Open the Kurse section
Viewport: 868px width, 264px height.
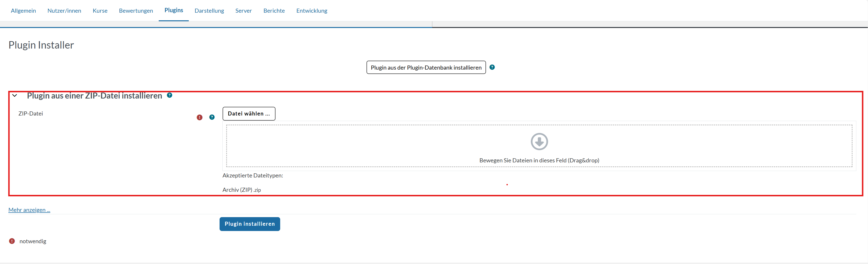100,11
